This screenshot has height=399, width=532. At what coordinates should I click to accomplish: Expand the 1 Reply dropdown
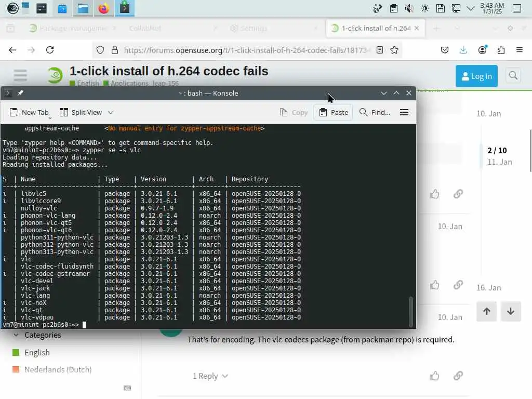coord(210,376)
